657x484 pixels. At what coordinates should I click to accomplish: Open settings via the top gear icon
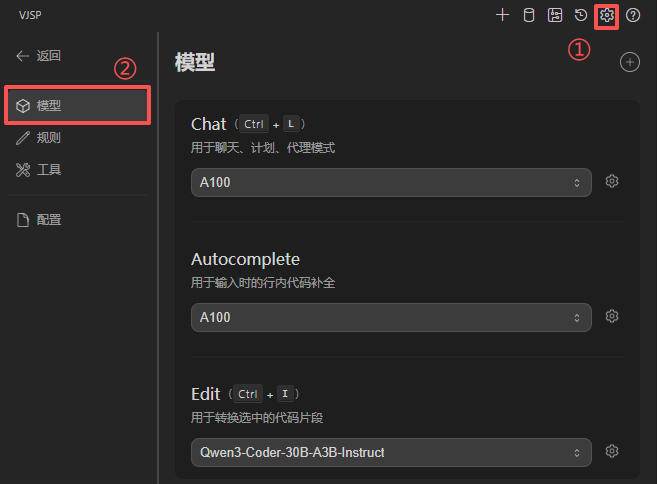[606, 15]
